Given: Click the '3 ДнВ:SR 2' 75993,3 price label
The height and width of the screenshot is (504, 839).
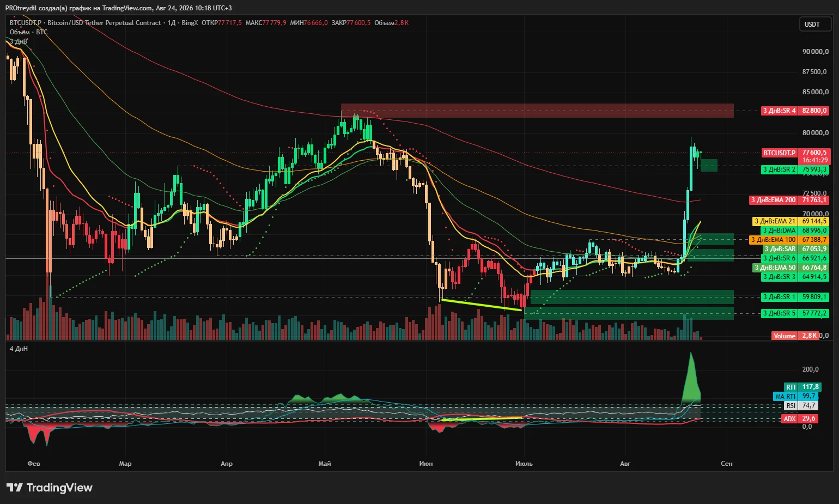Looking at the screenshot, I should pos(795,169).
